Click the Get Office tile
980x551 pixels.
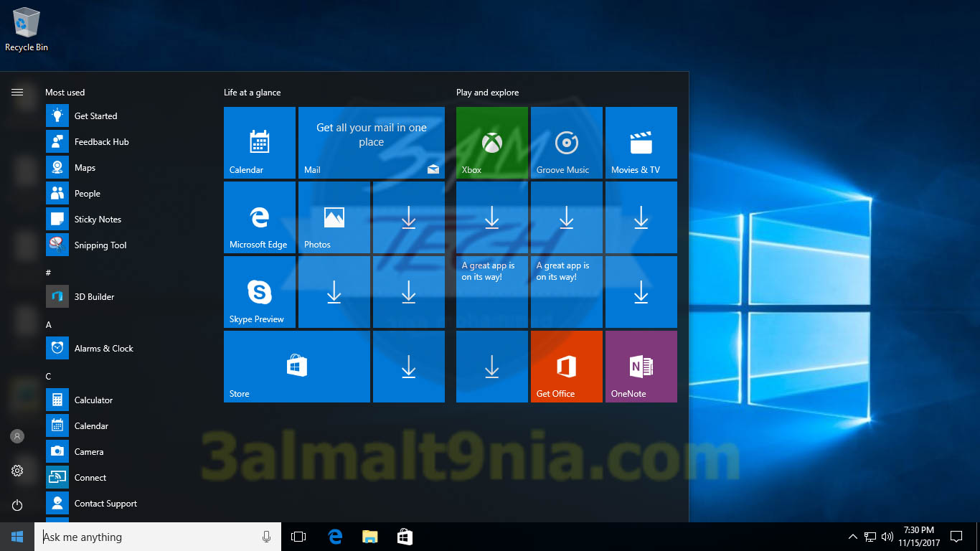pyautogui.click(x=567, y=367)
